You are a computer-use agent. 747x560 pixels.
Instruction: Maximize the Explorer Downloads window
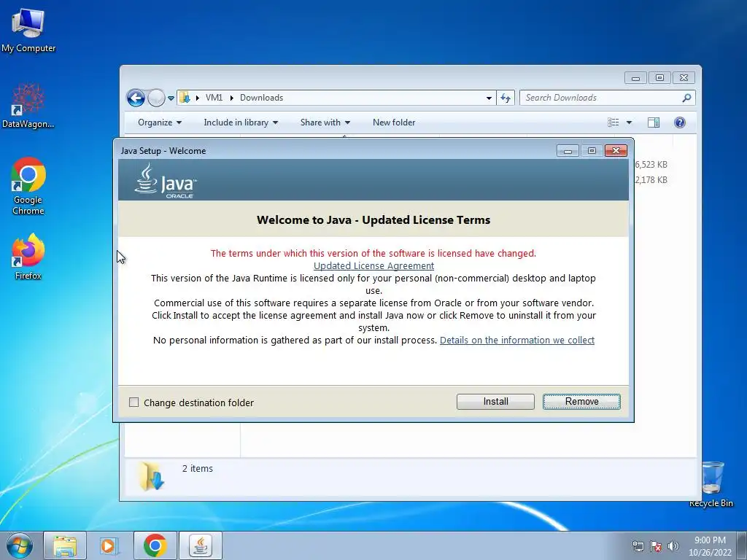[x=659, y=77]
